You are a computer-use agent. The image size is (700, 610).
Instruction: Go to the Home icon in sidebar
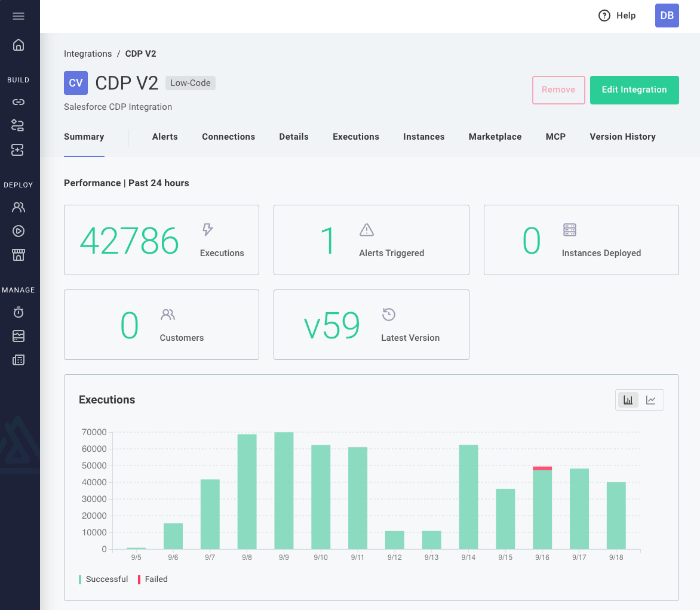[19, 45]
